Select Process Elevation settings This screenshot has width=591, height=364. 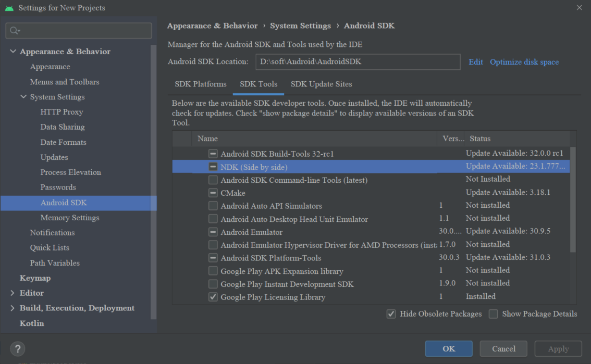[x=71, y=172]
